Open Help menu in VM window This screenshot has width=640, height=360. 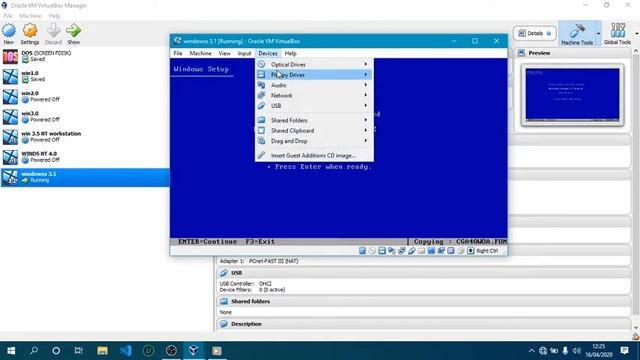coord(291,53)
